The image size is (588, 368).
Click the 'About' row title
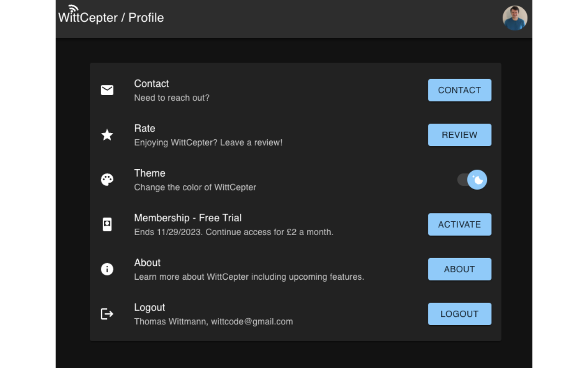point(147,263)
